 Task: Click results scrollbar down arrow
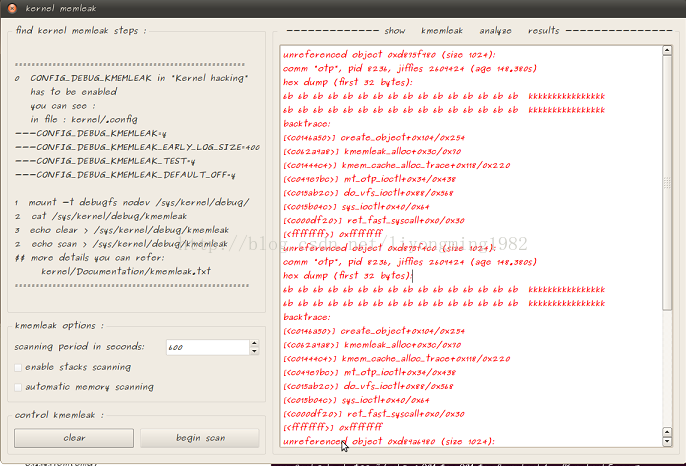tap(668, 440)
